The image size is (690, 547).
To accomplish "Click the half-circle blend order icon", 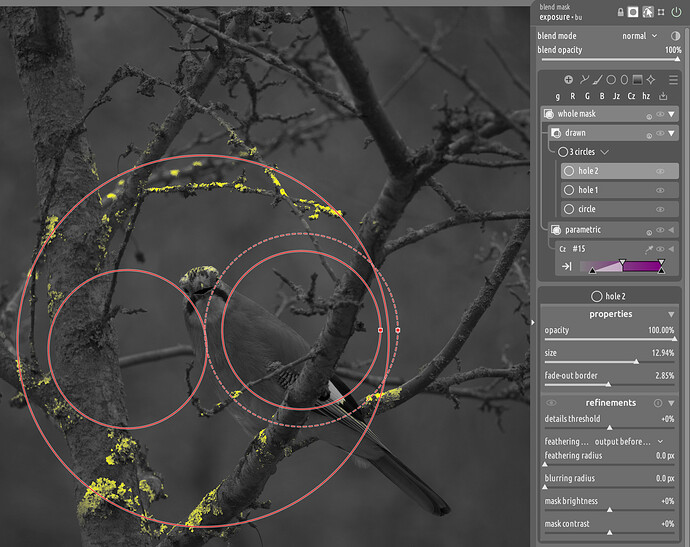I will coord(675,36).
